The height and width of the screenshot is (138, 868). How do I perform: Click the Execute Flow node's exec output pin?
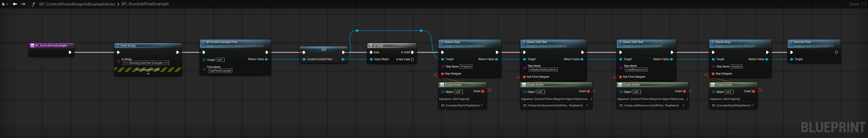(836, 53)
